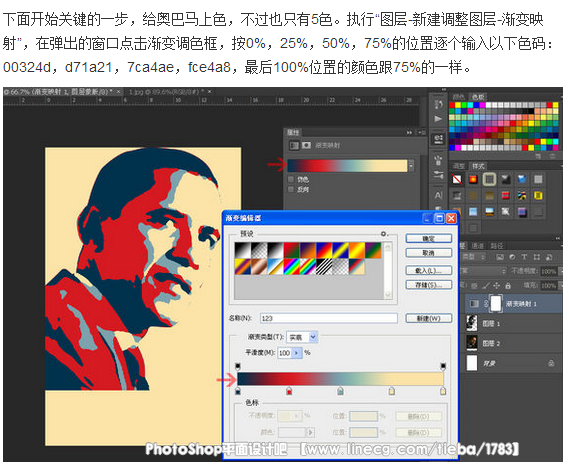This screenshot has height=466, width=569.
Task: Open the presets gear menu in Gradient Editor
Action: click(x=384, y=234)
